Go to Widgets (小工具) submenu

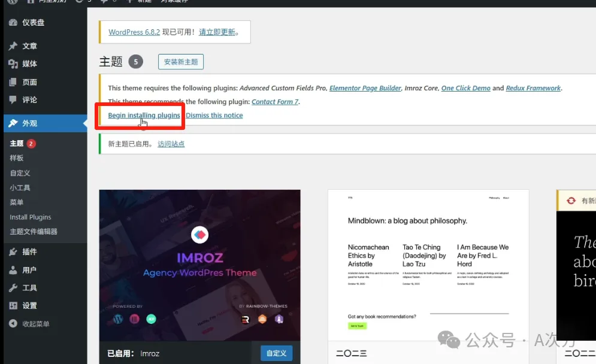(20, 188)
